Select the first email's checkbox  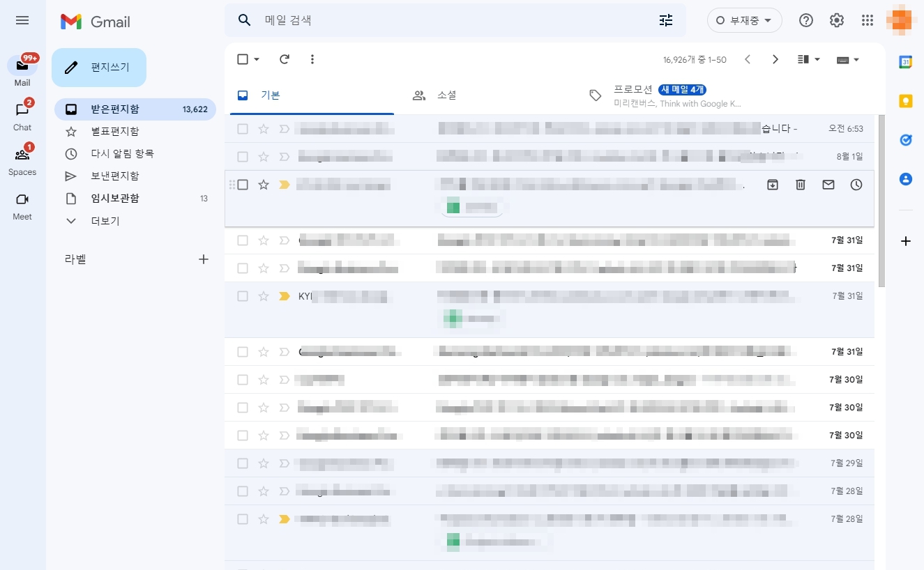coord(243,129)
